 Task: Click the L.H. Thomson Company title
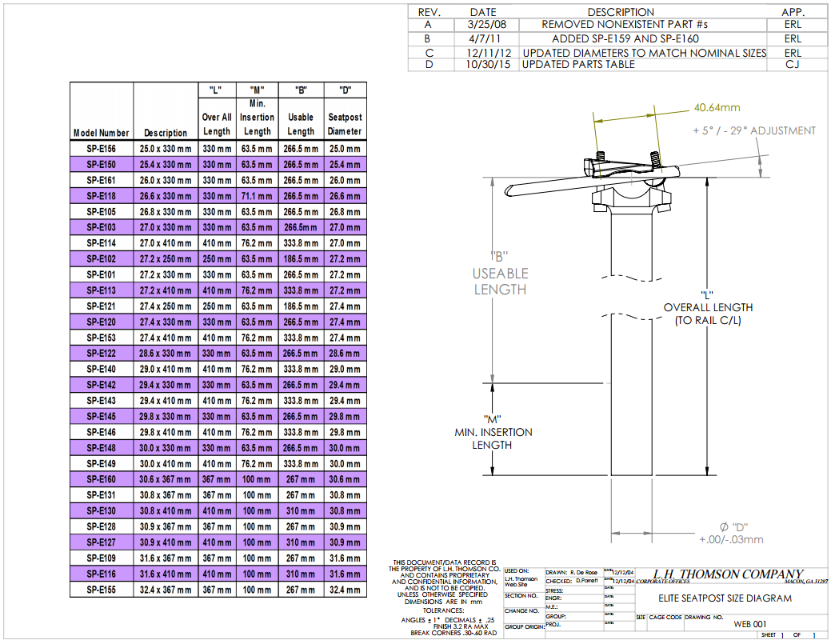[728, 574]
